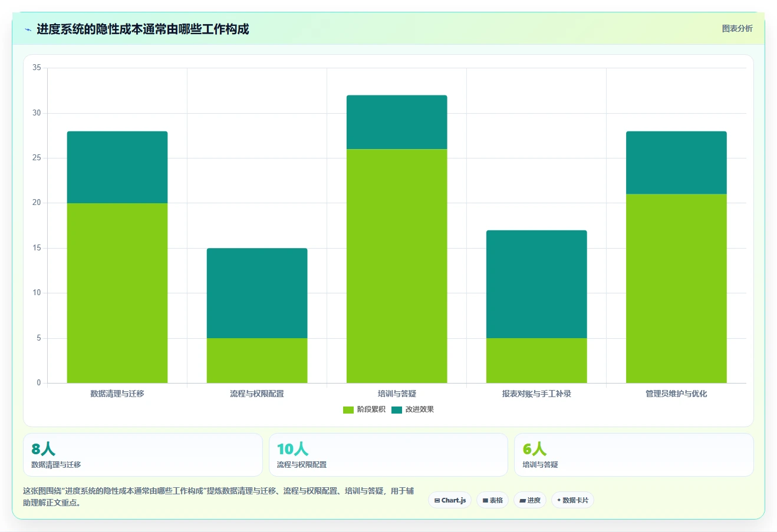Click the icon inside the 进度 chip
The image size is (777, 532).
[522, 501]
